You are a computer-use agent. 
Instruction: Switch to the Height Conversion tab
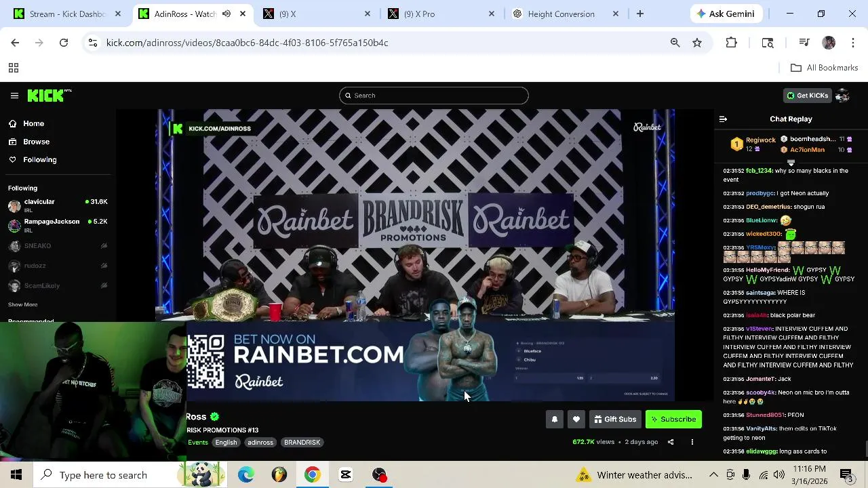[567, 14]
